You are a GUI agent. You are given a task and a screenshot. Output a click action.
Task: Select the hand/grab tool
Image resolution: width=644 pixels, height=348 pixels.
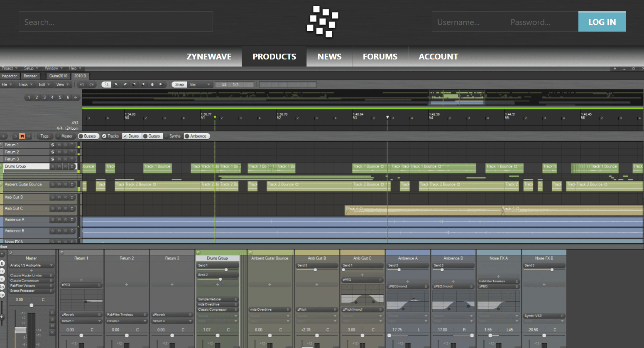(x=152, y=84)
